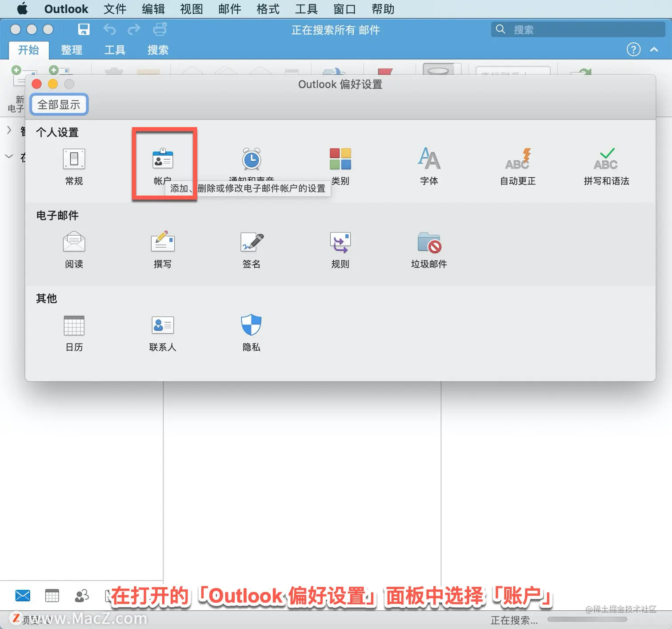Open the 规则 rules preferences
Screen dimensions: 672x629
[340, 250]
